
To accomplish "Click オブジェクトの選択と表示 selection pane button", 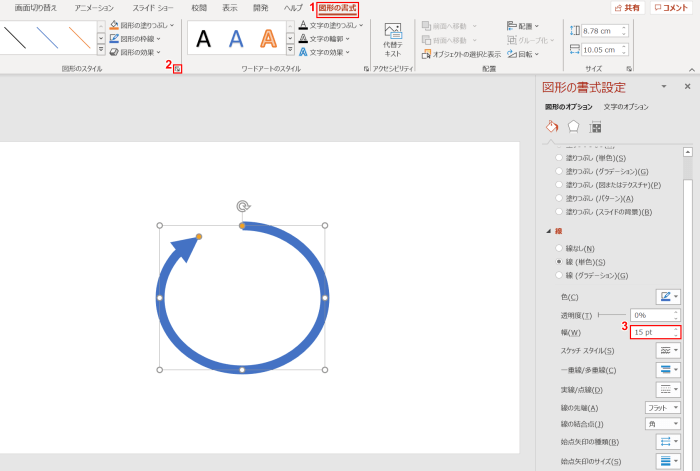I will (461, 54).
